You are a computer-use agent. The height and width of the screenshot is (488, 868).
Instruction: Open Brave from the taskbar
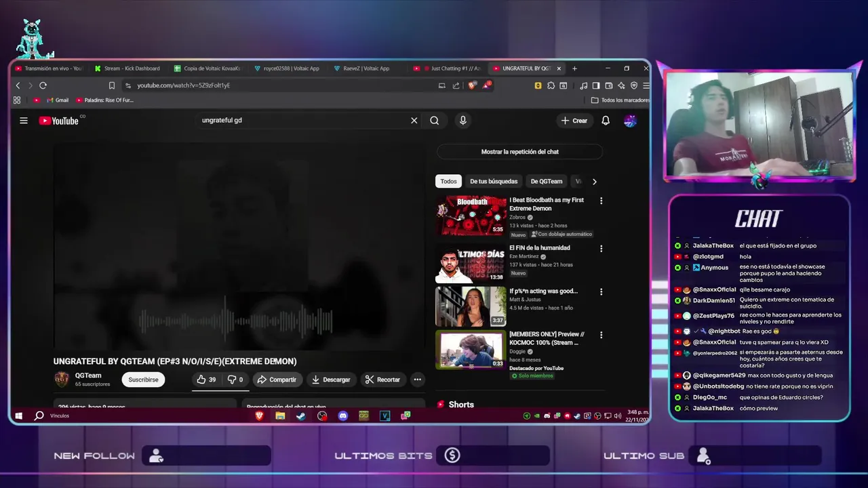pyautogui.click(x=259, y=415)
